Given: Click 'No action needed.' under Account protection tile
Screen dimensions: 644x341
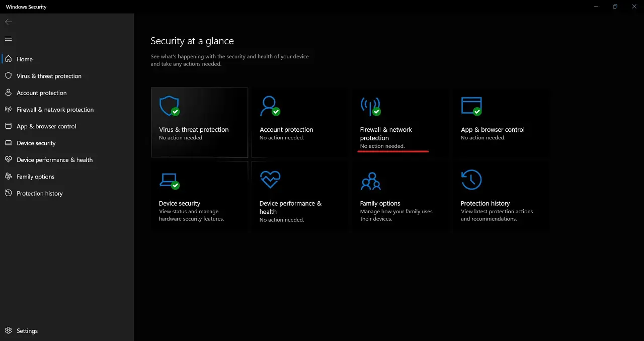Looking at the screenshot, I should pyautogui.click(x=282, y=138).
